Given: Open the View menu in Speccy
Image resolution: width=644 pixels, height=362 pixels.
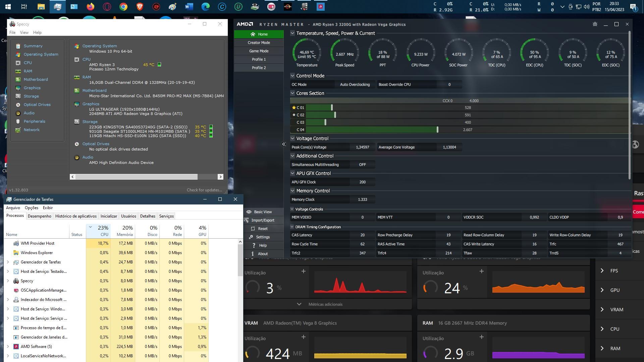Looking at the screenshot, I should pos(24,33).
